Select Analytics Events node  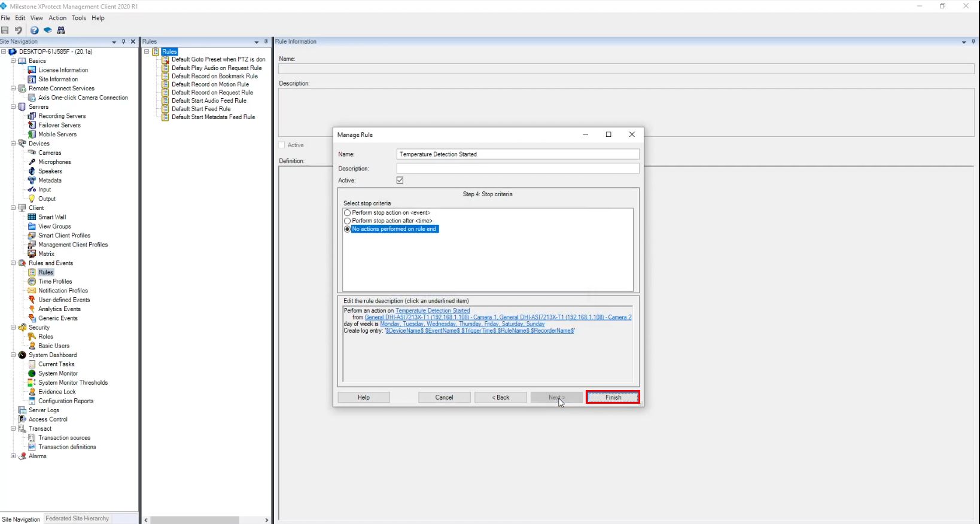point(59,309)
